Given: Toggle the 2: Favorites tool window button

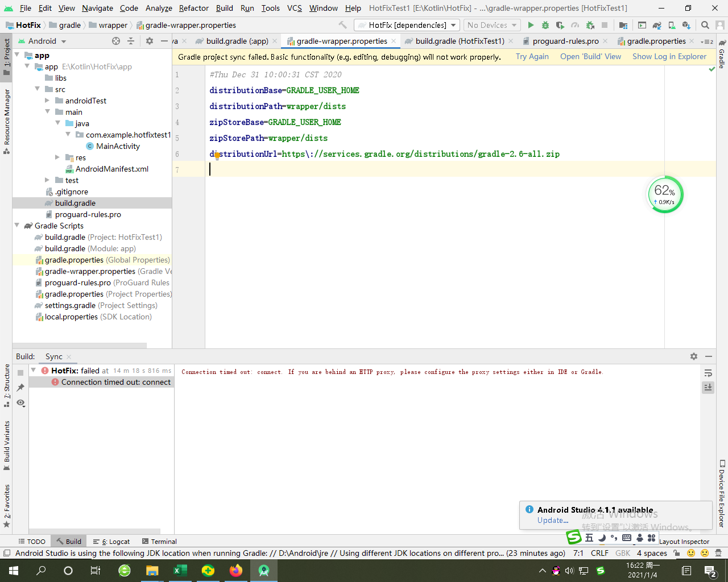Looking at the screenshot, I should point(7,506).
